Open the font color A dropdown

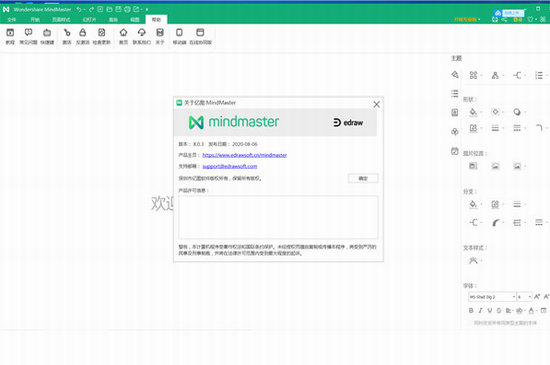point(532,310)
